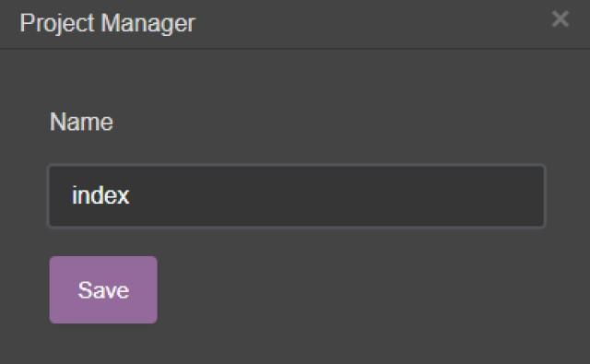Submit the form via Save
The width and height of the screenshot is (590, 364).
(x=103, y=289)
